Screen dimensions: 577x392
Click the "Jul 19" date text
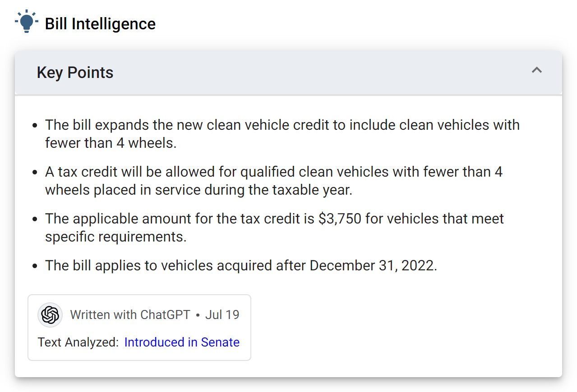coord(222,315)
